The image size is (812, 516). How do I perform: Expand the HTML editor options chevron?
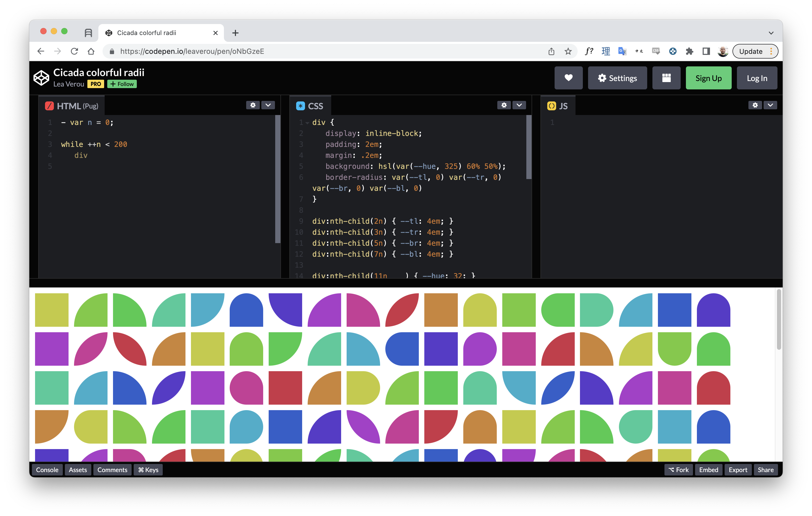tap(268, 105)
